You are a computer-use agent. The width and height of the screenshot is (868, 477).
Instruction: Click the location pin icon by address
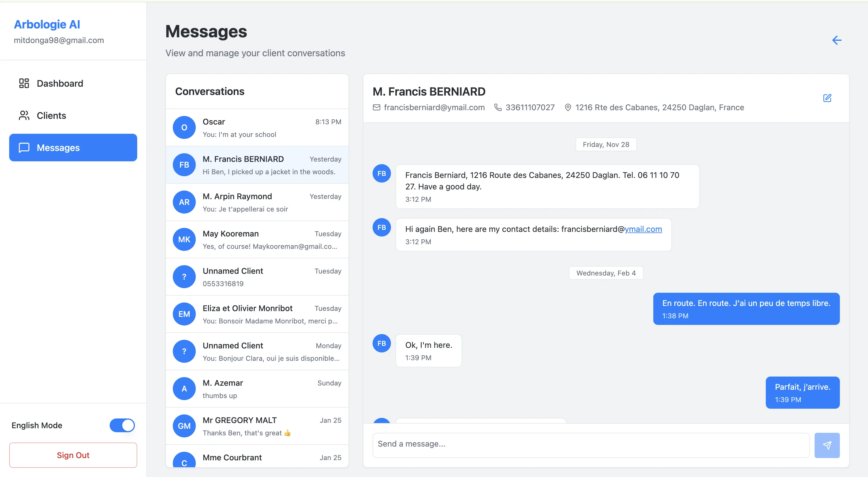(568, 107)
